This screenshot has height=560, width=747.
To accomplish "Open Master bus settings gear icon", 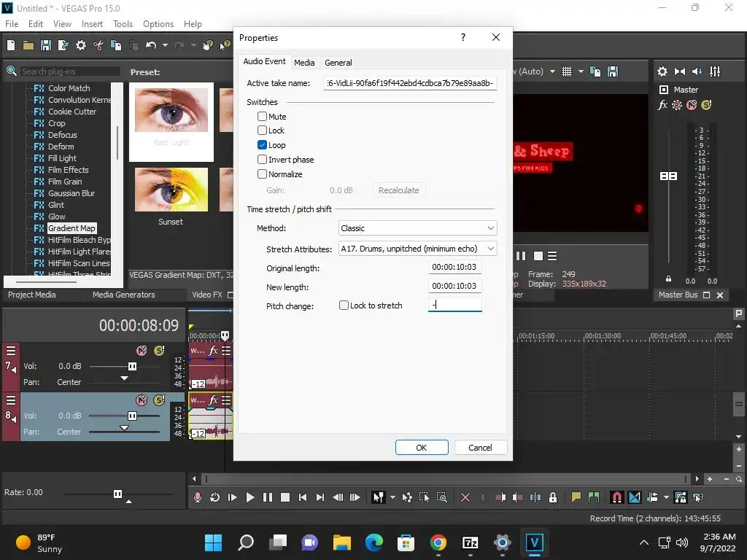I will [662, 71].
